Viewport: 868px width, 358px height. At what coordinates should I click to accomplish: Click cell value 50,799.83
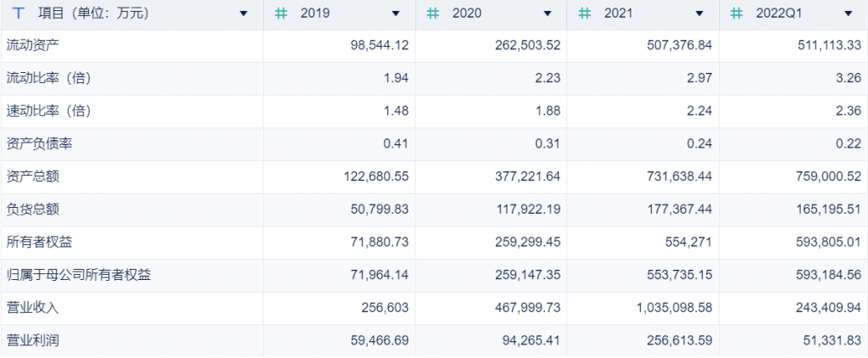pyautogui.click(x=380, y=210)
